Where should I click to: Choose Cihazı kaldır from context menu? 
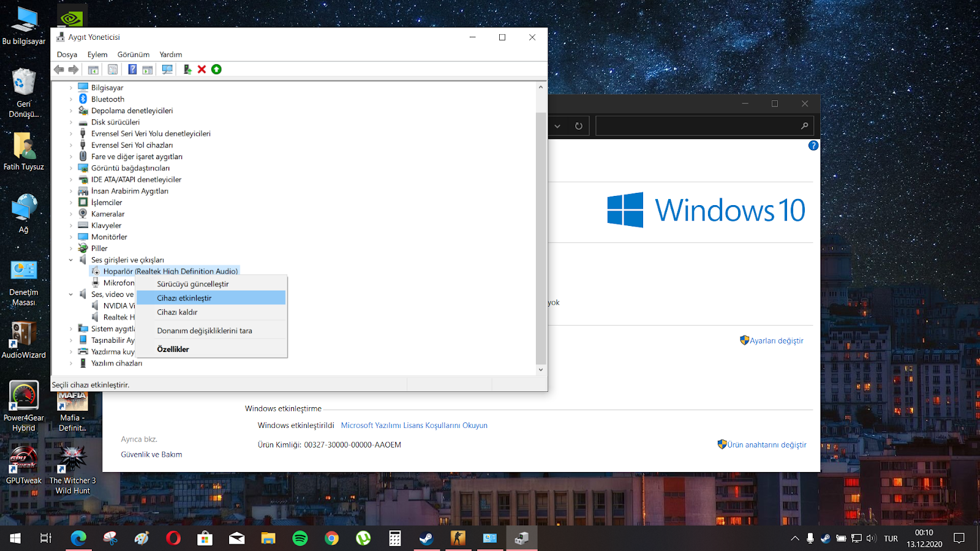(211, 312)
